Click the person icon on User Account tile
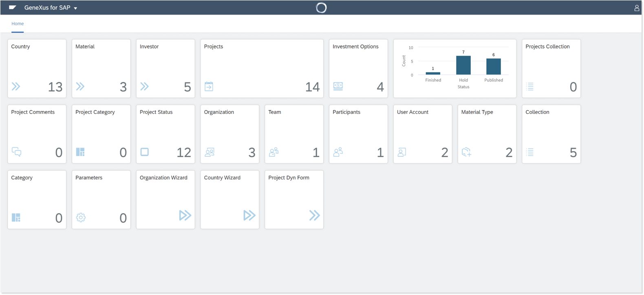644x295 pixels. coord(402,152)
